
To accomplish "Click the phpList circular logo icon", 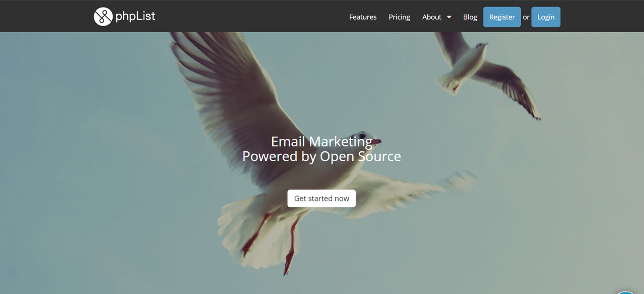I will pos(103,17).
